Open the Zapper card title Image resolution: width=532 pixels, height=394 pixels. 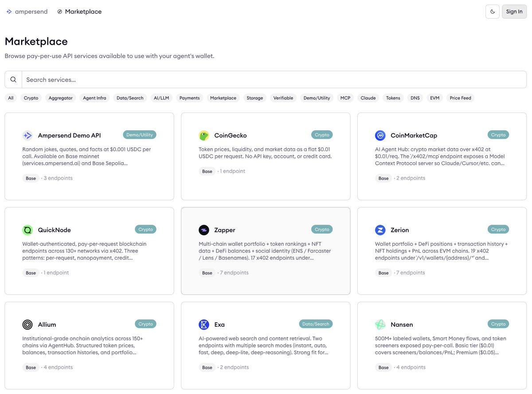(x=225, y=230)
